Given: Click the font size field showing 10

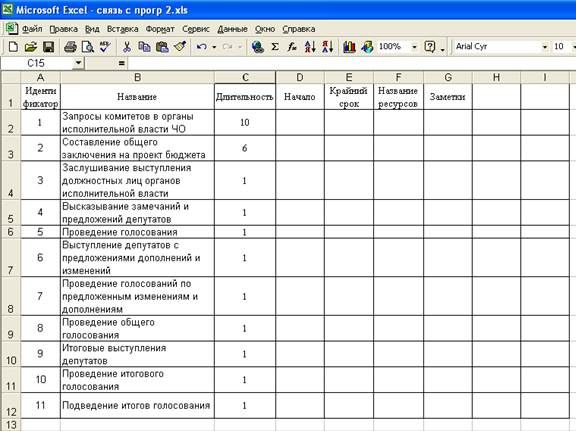Looking at the screenshot, I should 561,47.
